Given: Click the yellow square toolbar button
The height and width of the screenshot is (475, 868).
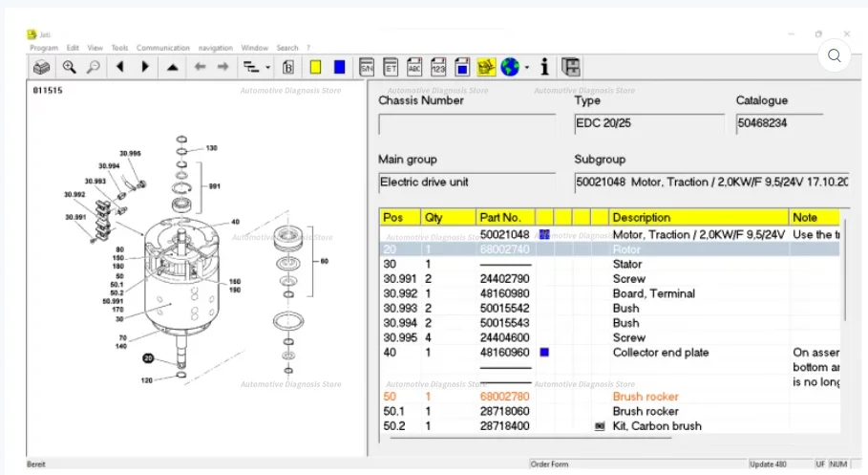Looking at the screenshot, I should point(315,67).
